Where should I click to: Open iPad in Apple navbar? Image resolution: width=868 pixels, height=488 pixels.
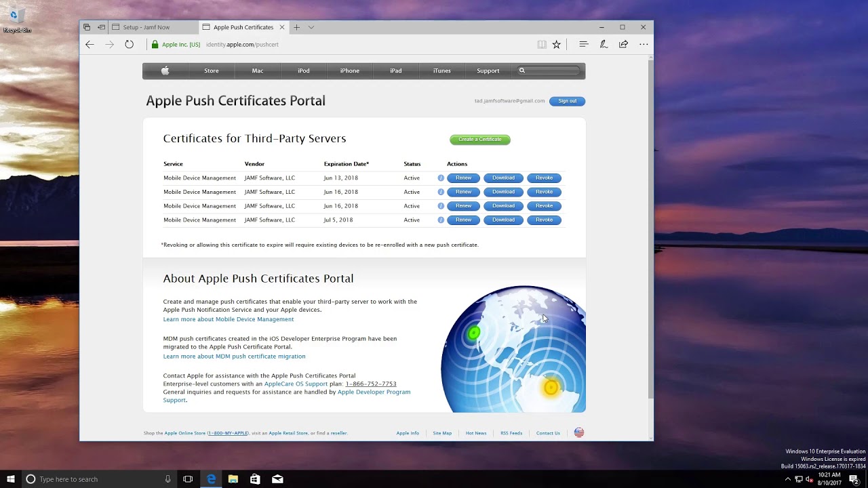click(396, 70)
